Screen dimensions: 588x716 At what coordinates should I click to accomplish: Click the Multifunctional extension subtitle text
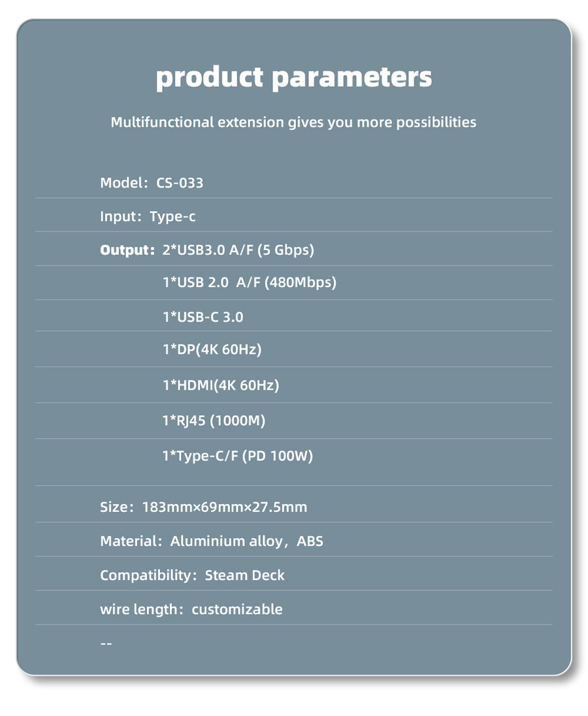293,122
